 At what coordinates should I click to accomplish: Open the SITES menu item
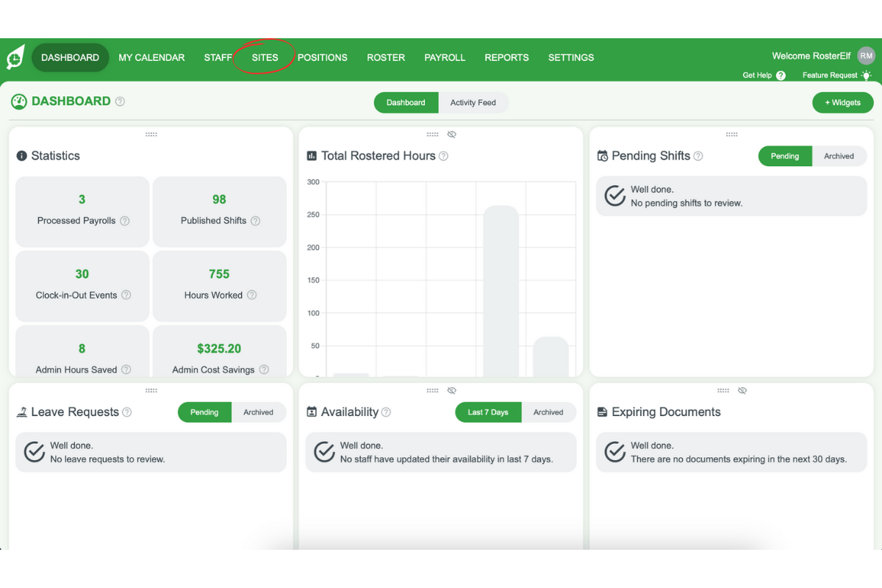point(265,57)
